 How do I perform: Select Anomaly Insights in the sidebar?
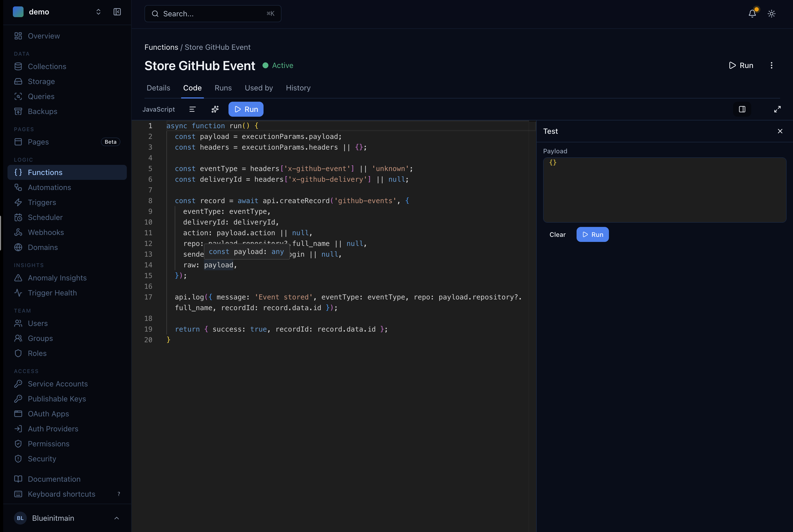57,278
